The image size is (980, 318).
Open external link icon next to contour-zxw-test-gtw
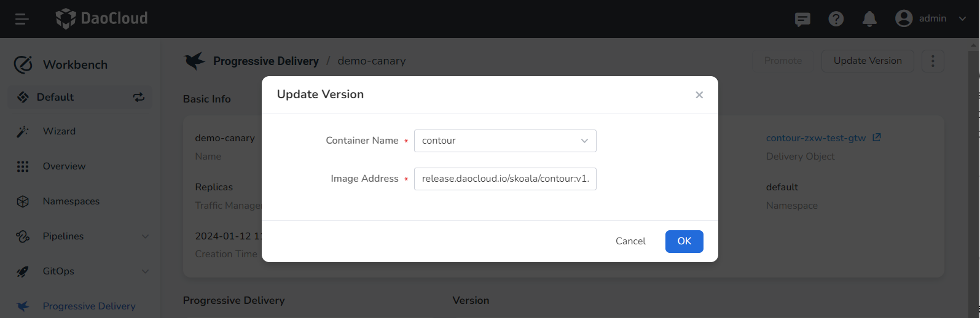pos(877,138)
